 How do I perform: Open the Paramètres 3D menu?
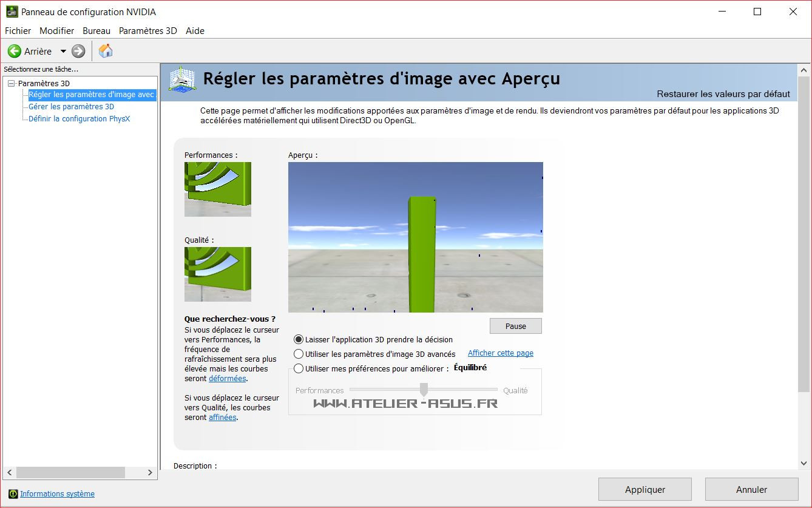(x=148, y=30)
